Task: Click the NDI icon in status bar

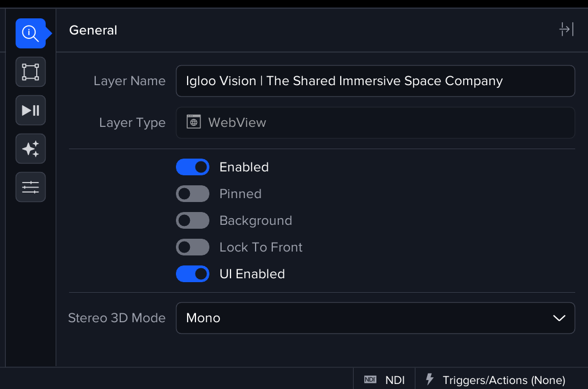Action: tap(370, 380)
